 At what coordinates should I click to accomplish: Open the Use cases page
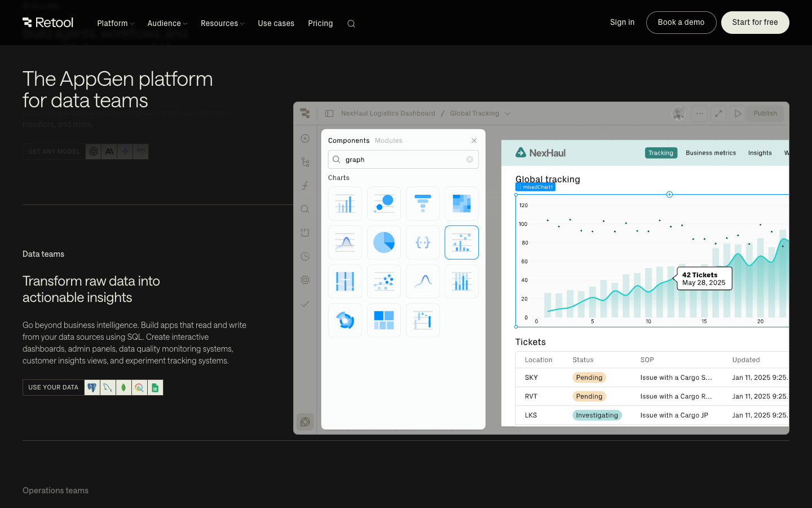point(276,23)
